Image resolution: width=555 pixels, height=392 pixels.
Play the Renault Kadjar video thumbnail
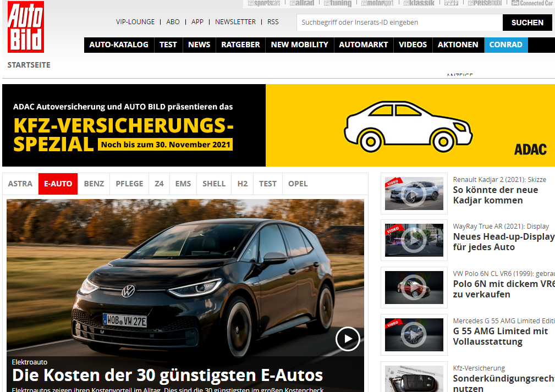tap(414, 194)
